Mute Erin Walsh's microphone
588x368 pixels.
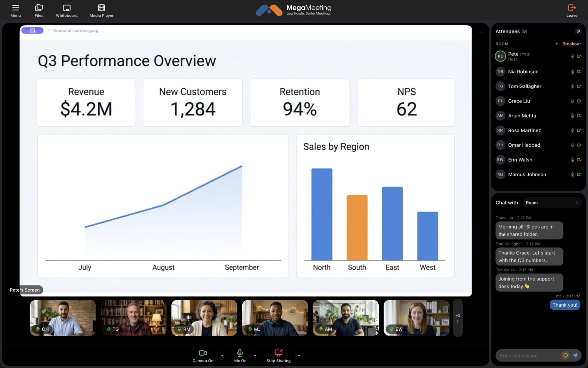click(572, 159)
